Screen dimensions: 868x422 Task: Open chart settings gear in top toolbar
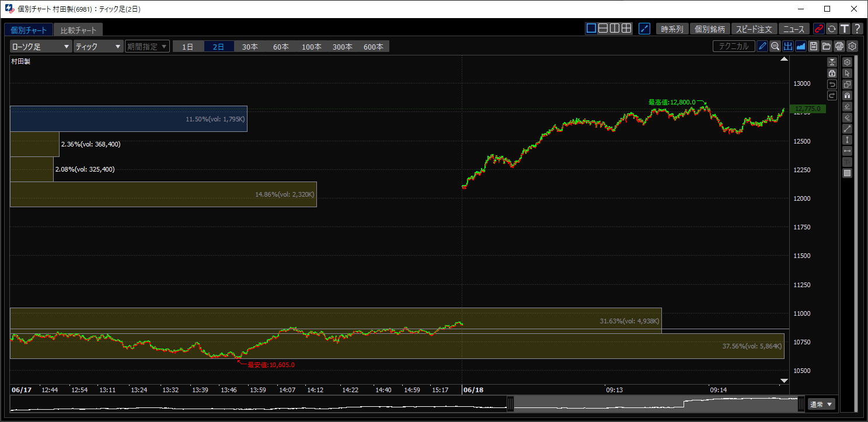point(852,47)
